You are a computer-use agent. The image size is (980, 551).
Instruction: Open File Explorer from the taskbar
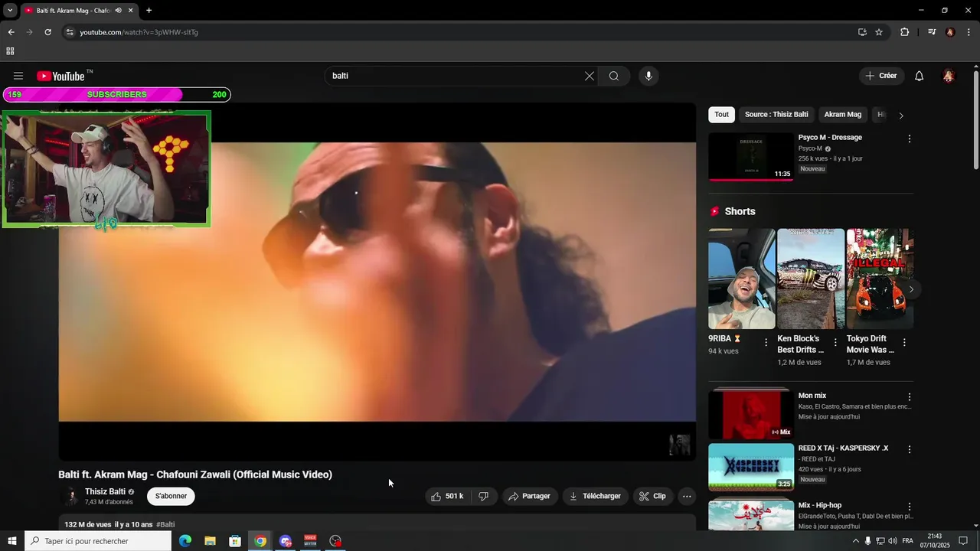210,541
